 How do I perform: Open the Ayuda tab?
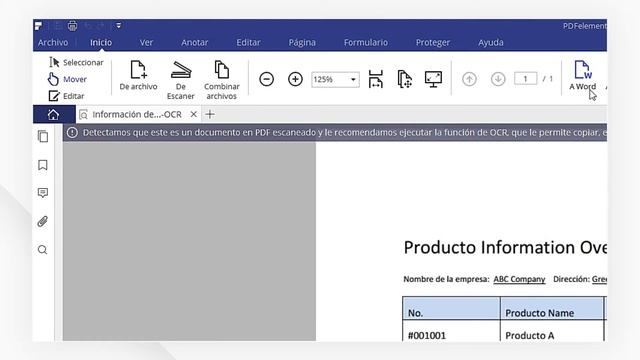click(x=491, y=42)
